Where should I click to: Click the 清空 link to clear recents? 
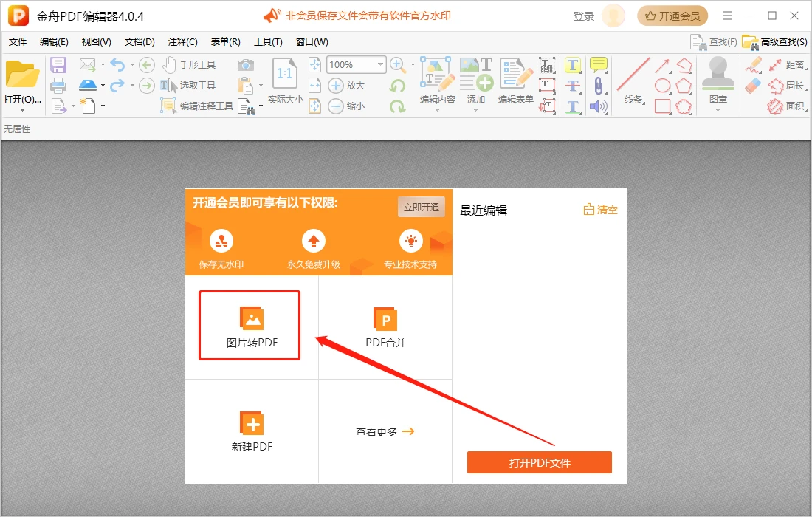point(600,210)
